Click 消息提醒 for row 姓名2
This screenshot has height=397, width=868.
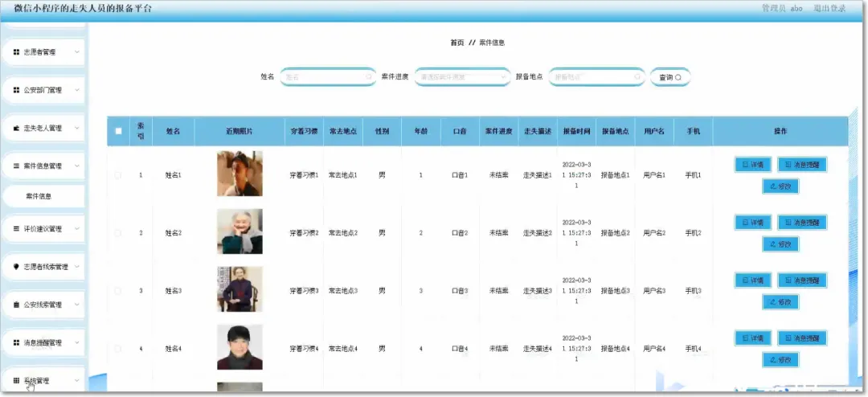click(802, 223)
